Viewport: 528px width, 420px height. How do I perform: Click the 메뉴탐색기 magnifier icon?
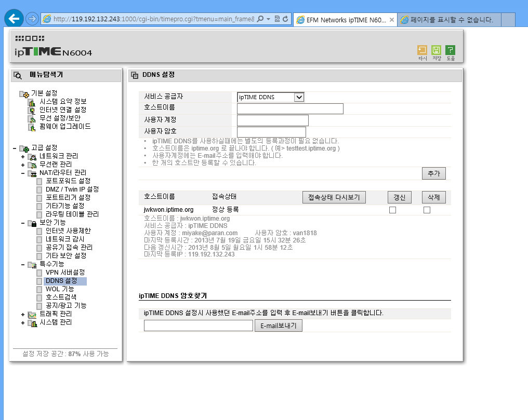click(18, 75)
